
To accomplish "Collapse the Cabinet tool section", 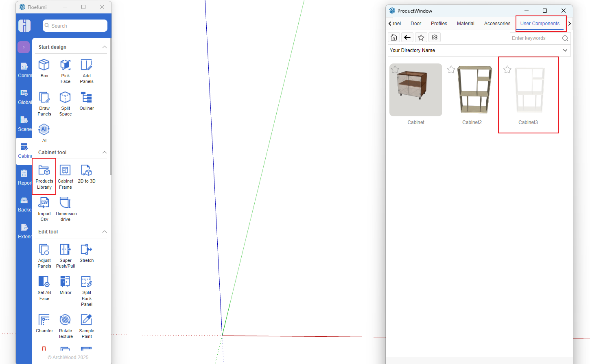I will pyautogui.click(x=105, y=153).
